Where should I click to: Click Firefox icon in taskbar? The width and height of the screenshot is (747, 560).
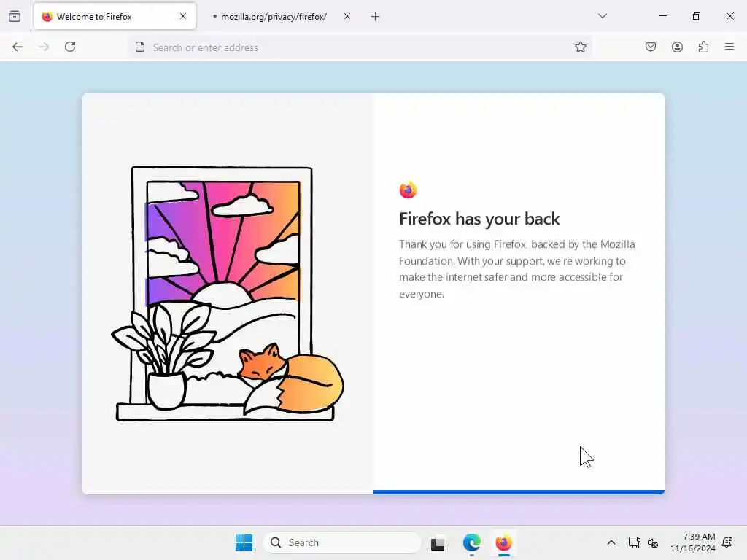pyautogui.click(x=503, y=542)
